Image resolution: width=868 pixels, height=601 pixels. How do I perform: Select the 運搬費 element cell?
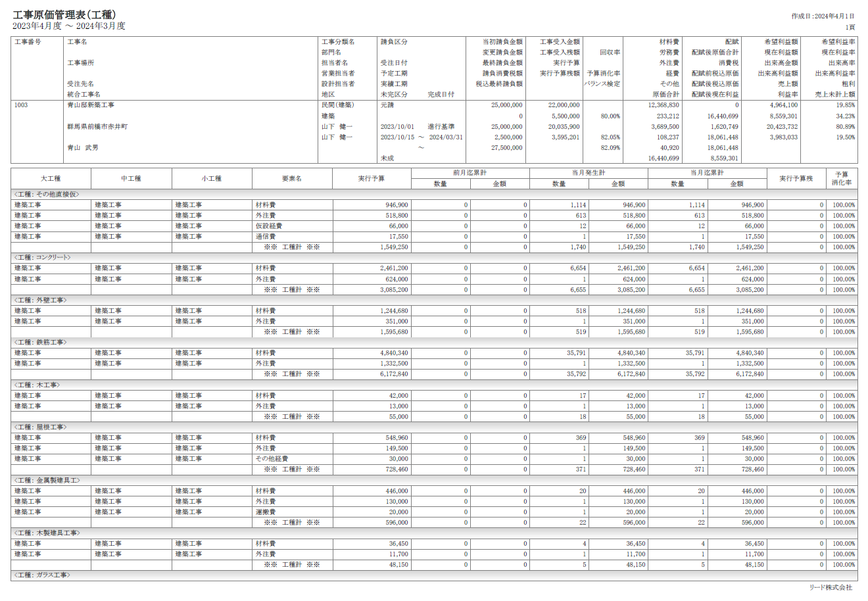[x=266, y=512]
